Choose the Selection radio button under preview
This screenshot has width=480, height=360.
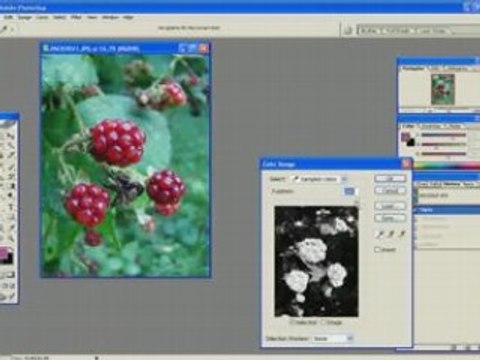[x=303, y=322]
